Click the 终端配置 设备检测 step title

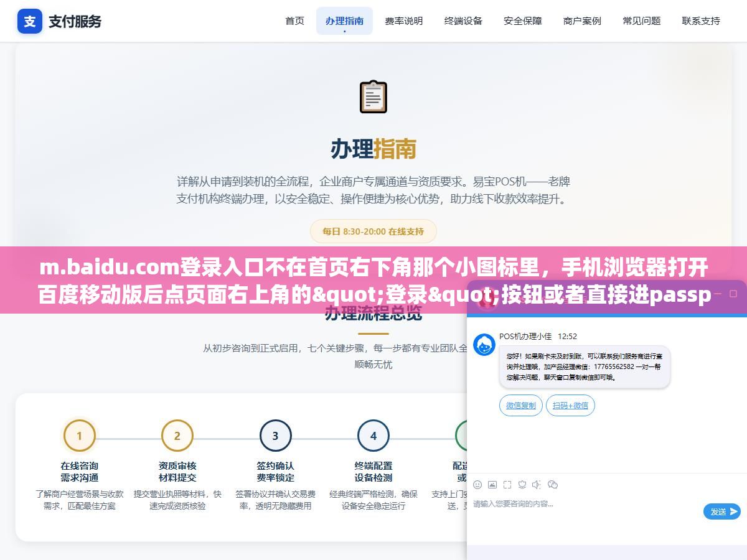(x=374, y=472)
